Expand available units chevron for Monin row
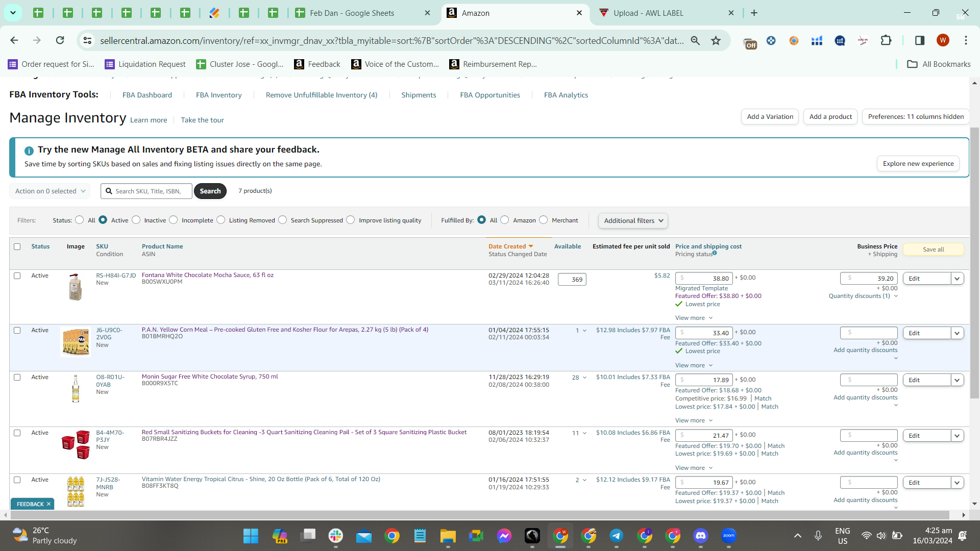Screen dimensions: 980x551 click(585, 378)
